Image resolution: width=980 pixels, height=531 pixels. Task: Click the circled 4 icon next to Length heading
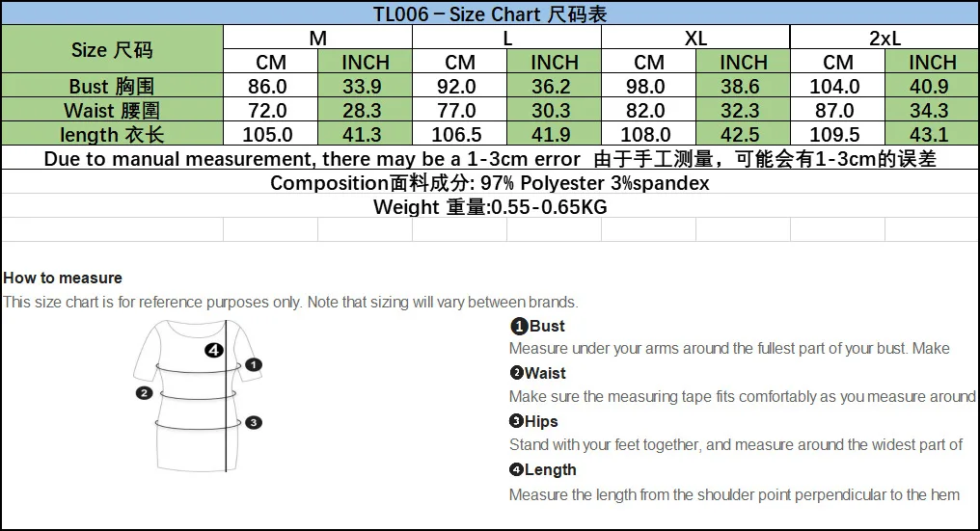pyautogui.click(x=516, y=469)
